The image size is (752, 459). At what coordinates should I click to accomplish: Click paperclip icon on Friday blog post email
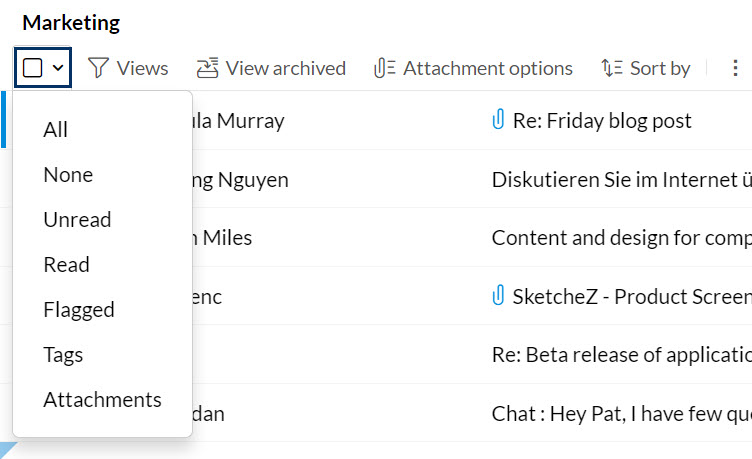[498, 121]
